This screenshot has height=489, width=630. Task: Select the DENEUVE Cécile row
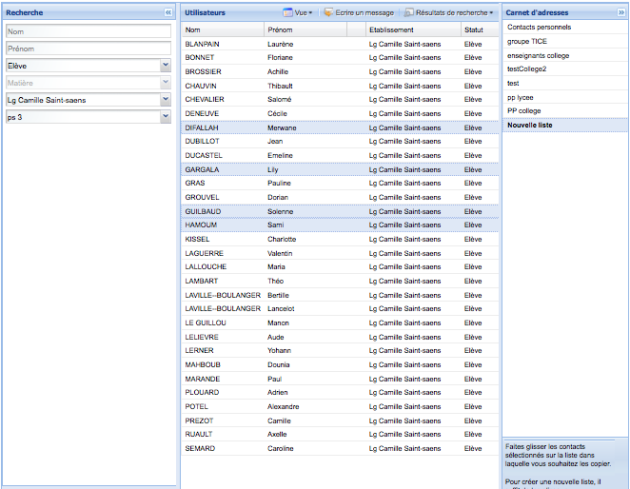pos(340,114)
